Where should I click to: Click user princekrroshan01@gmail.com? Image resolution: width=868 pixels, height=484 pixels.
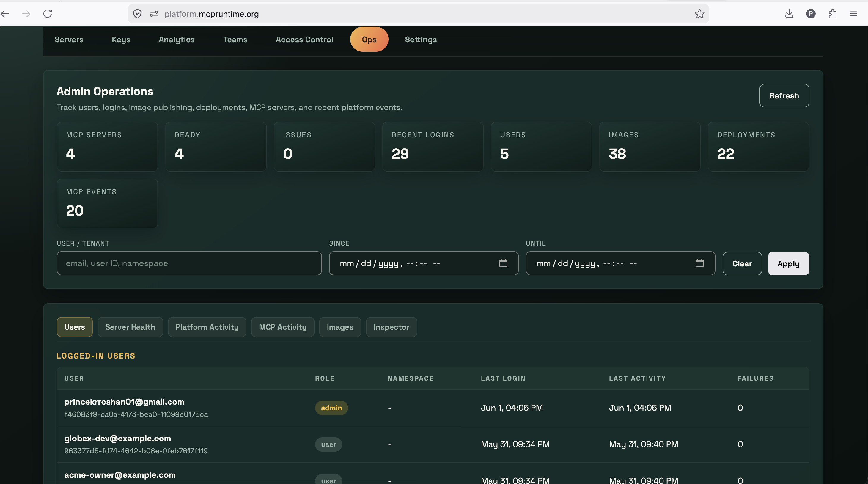click(124, 402)
